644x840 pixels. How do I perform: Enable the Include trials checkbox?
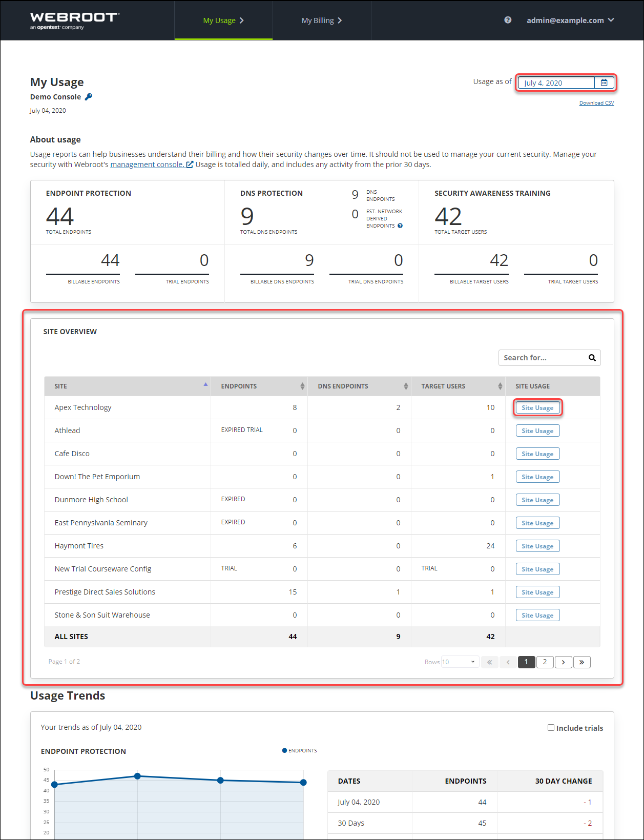[x=551, y=728]
